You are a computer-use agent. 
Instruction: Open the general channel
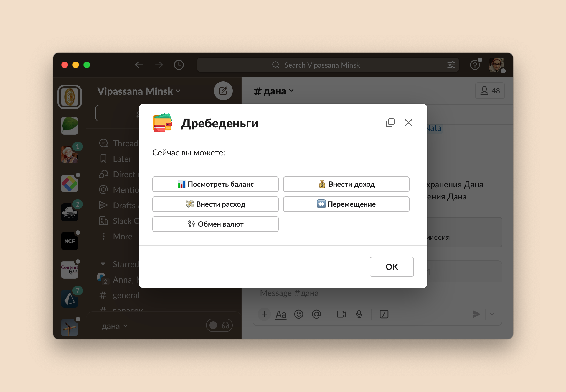(120, 295)
